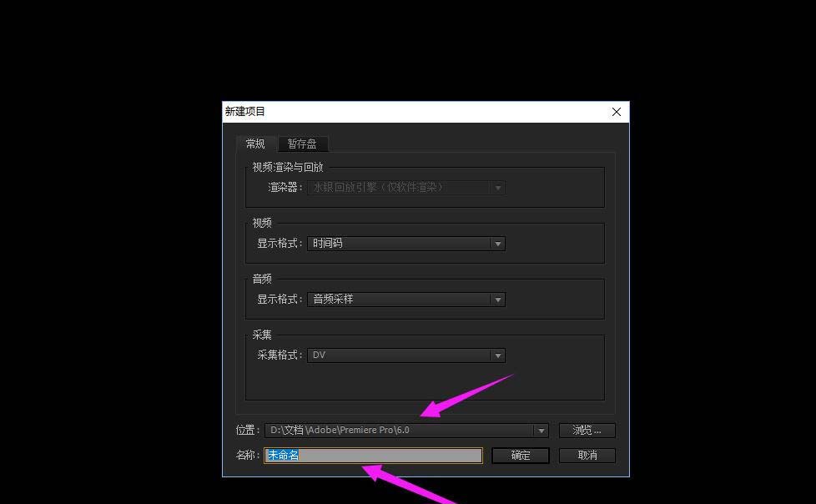Select the highlighted 未命名 text

tap(282, 455)
